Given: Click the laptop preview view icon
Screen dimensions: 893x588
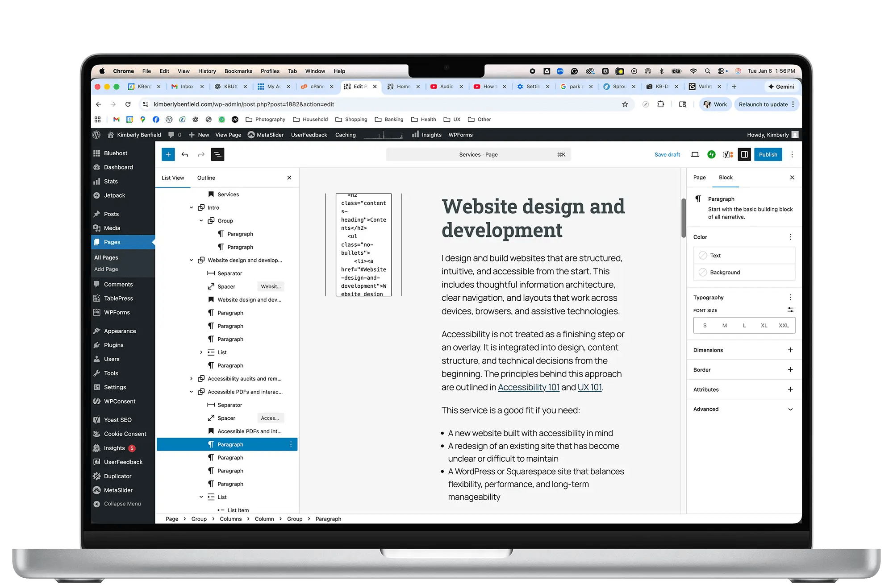Looking at the screenshot, I should point(695,154).
